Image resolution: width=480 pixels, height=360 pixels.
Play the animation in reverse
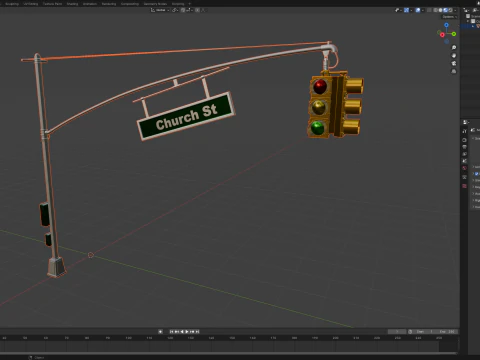(x=182, y=332)
